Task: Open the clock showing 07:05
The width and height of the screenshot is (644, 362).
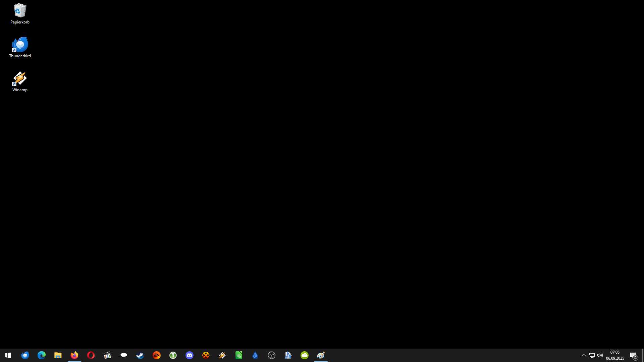Action: point(615,355)
